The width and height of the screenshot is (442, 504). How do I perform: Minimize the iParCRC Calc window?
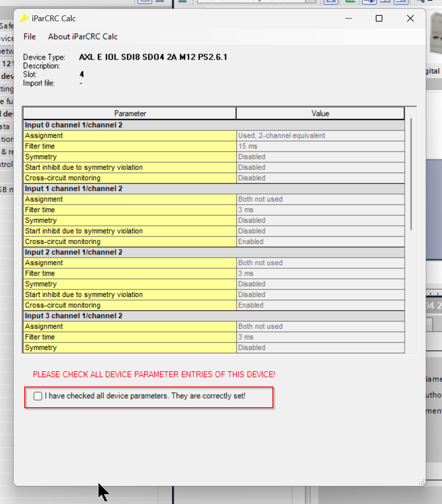pos(348,18)
